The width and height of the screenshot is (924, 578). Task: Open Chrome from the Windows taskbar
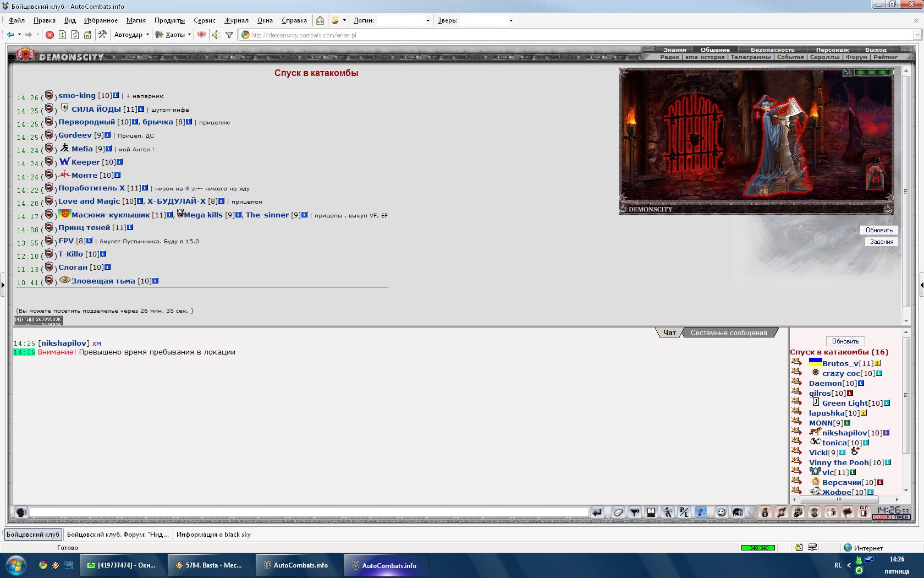click(x=43, y=565)
